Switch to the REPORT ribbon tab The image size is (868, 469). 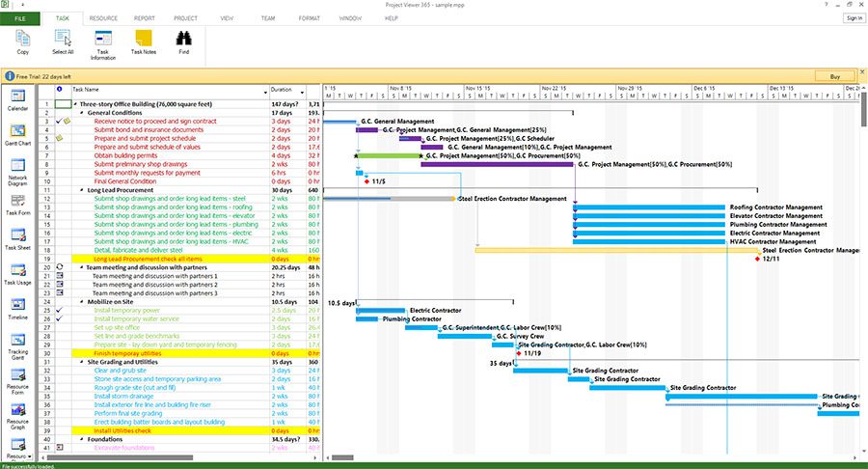point(144,18)
